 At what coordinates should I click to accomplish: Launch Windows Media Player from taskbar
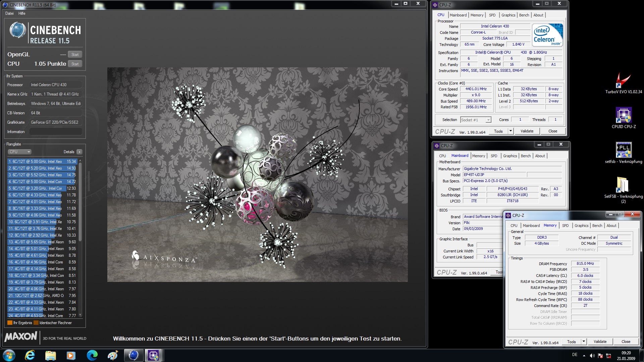coord(71,355)
